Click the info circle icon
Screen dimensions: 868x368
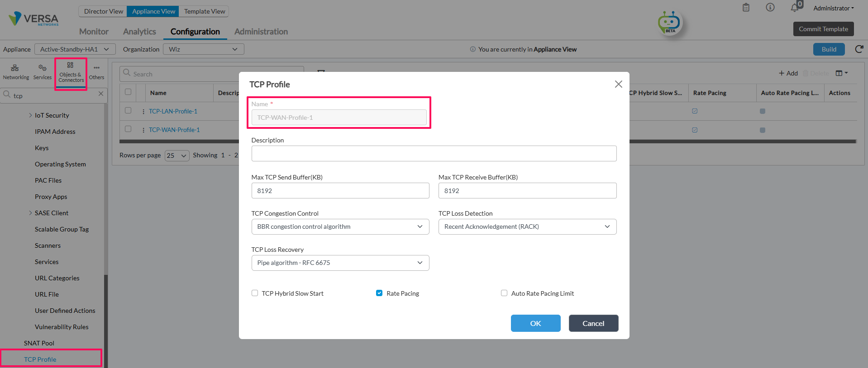tap(770, 8)
